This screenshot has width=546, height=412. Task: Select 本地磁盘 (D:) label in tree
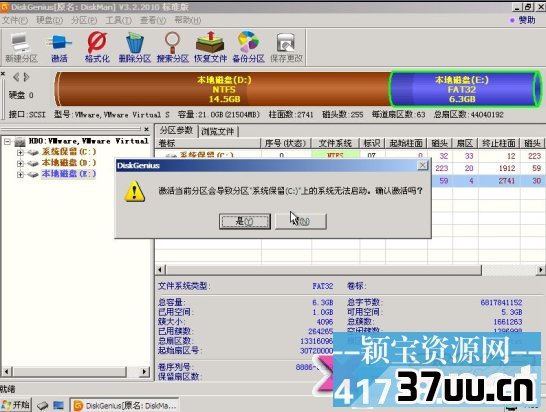[x=69, y=163]
